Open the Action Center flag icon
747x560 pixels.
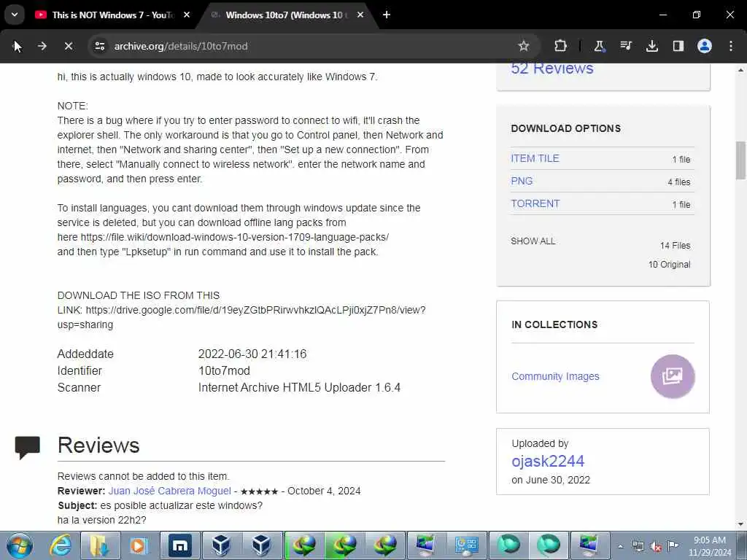click(673, 546)
